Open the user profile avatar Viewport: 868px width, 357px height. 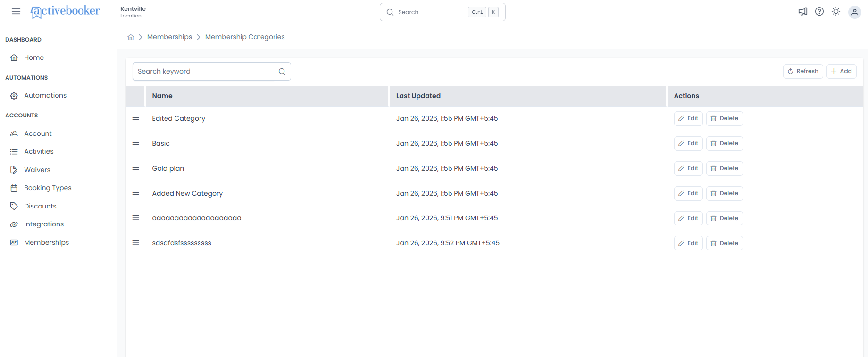pyautogui.click(x=855, y=12)
